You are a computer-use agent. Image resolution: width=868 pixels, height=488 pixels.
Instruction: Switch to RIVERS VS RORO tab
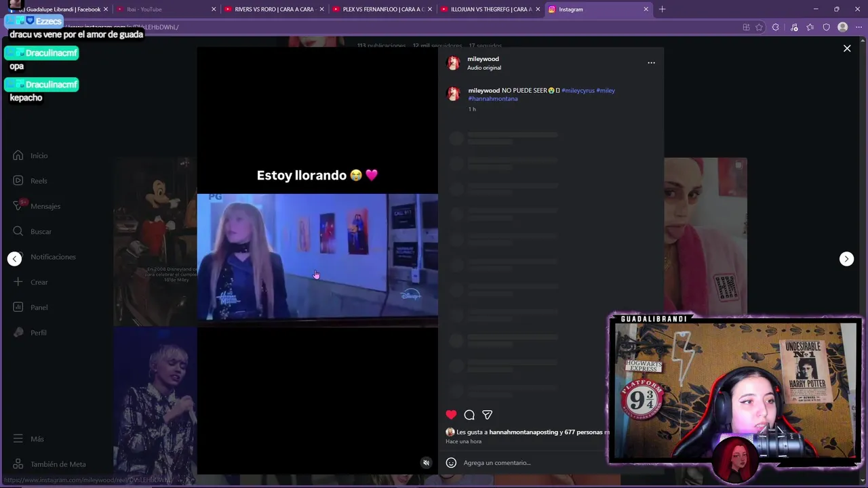pos(274,9)
